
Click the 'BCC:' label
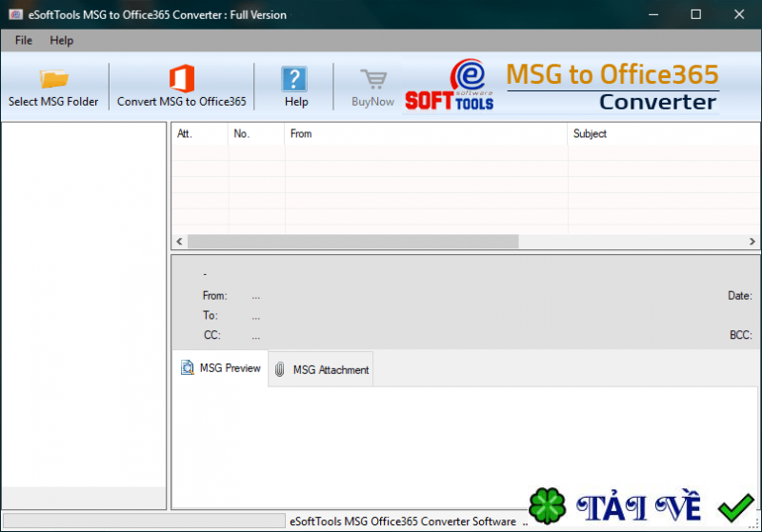[741, 335]
